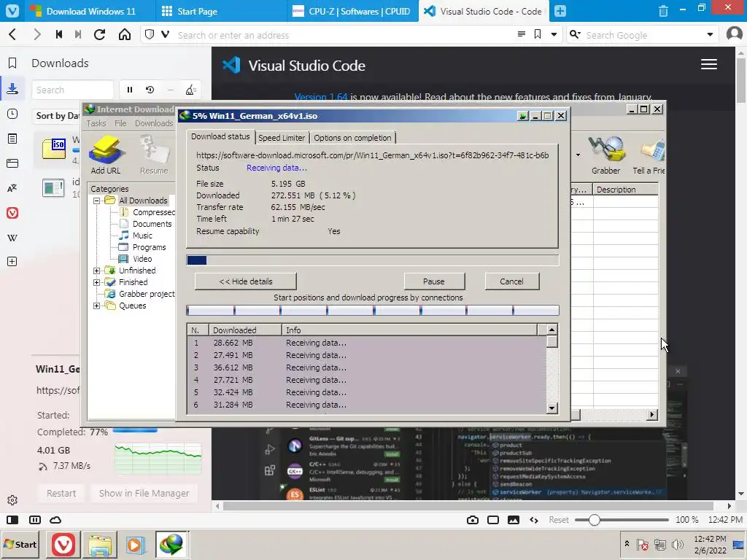Open the History panel clock icon
This screenshot has height=560, width=747.
pos(12,114)
